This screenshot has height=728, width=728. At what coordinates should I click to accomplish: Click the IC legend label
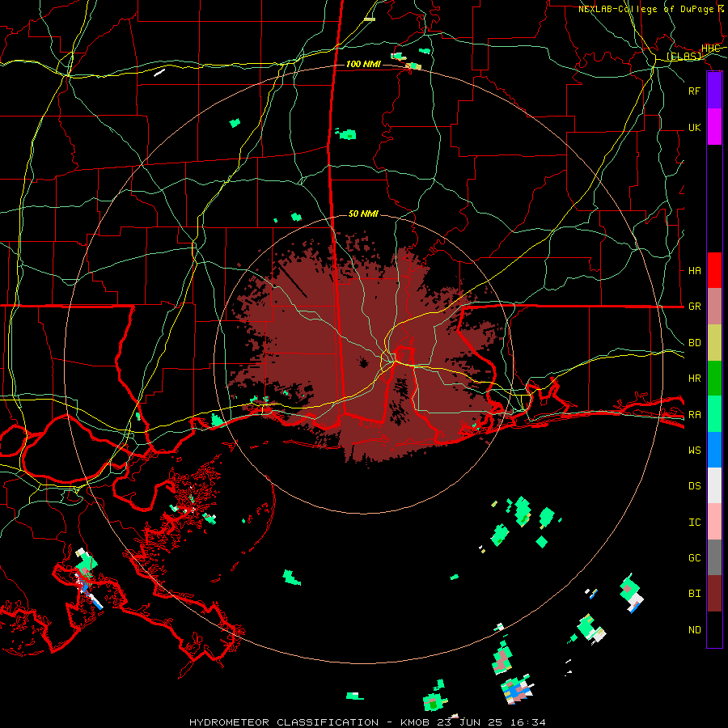coord(695,522)
